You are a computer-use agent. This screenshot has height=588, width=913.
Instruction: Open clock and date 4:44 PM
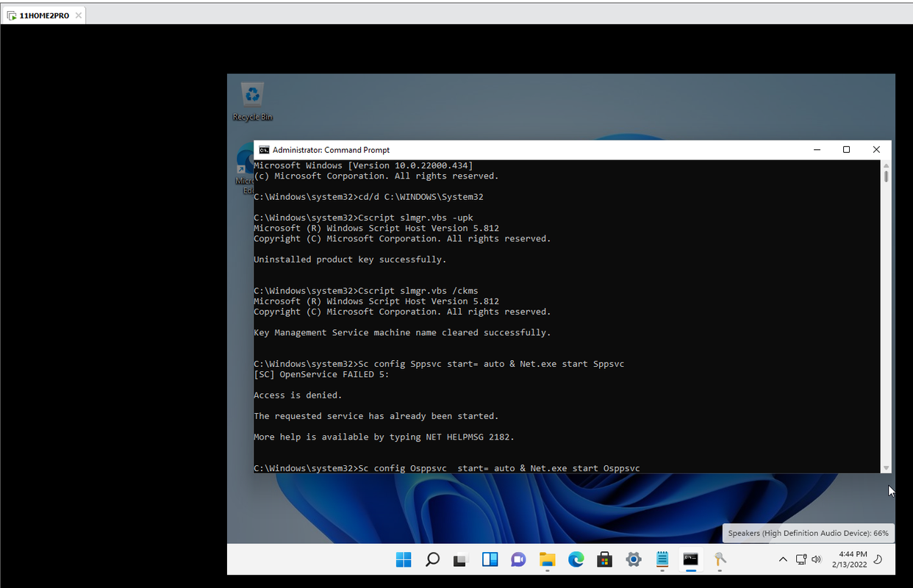click(850, 559)
